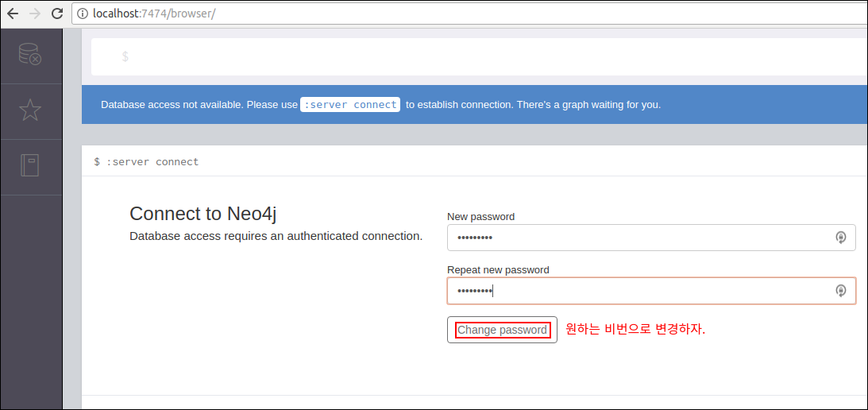Click the $ command editor bar at top

pos(479,56)
